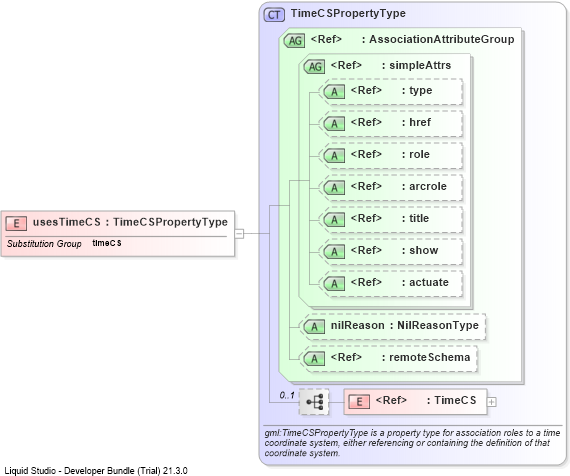Click the ': type' attribute label
Viewport: 570px width, 476px height.
[x=417, y=90]
